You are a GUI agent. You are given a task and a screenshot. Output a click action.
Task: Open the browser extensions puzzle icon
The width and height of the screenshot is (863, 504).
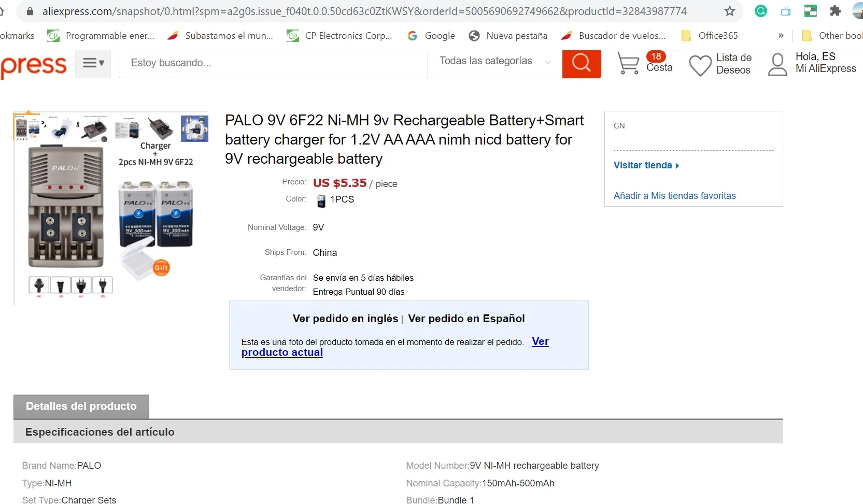click(x=835, y=11)
